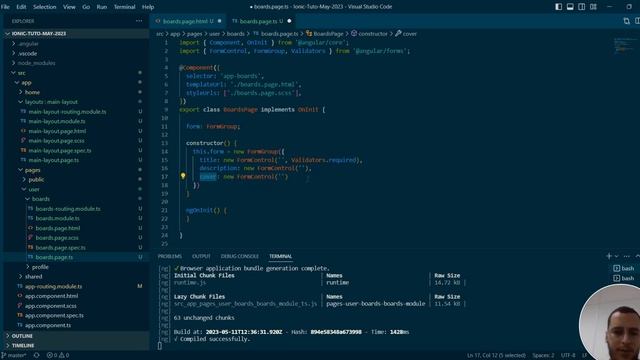
Task: Click the Spaces: 2 indentation status item
Action: pos(543,356)
